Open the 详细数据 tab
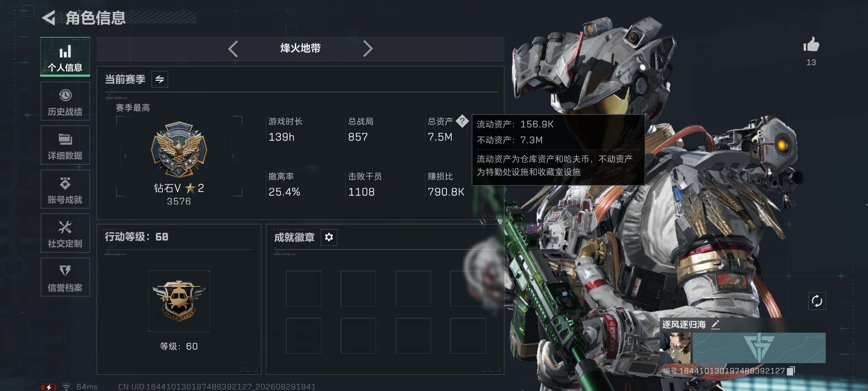The height and width of the screenshot is (391, 868). point(65,145)
